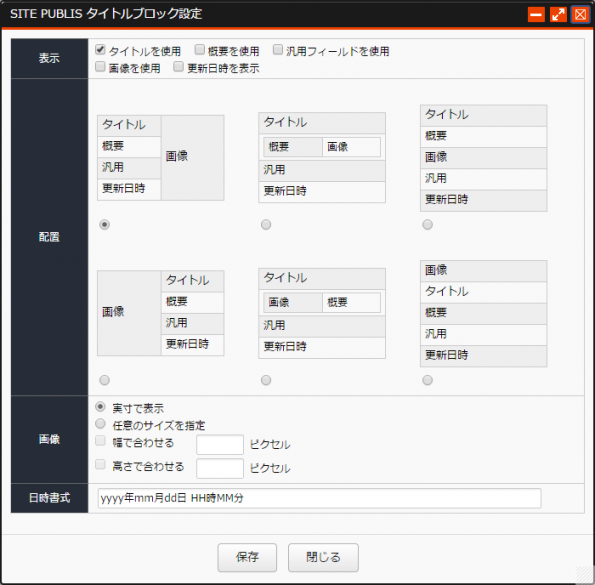Select layout radio with image on right
This screenshot has width=595, height=585.
(104, 225)
